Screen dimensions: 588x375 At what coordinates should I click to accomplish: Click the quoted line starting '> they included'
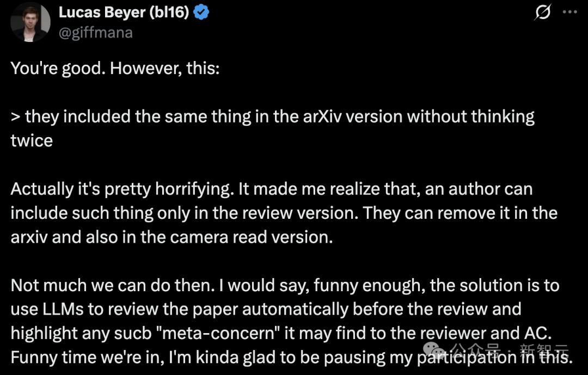[273, 116]
